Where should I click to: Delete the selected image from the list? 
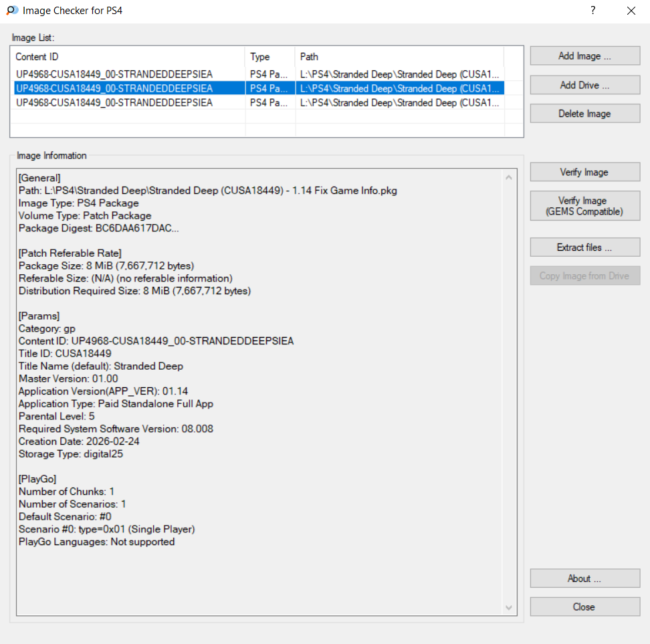[584, 114]
